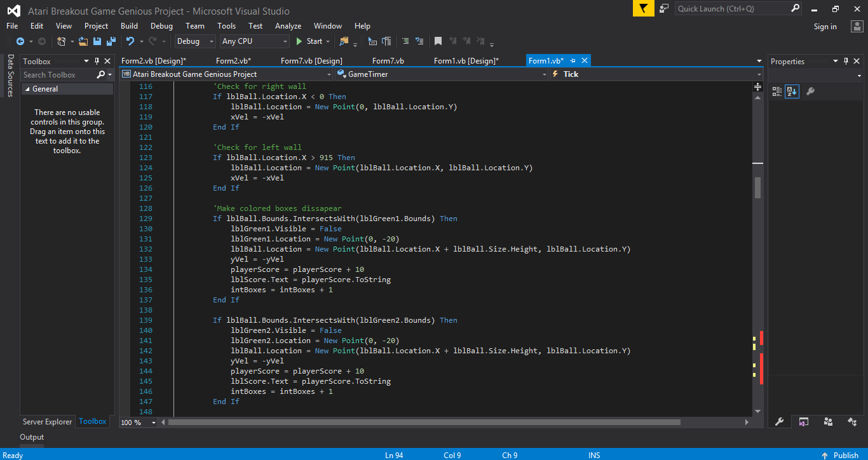Click the Sign in link
Screen dimensions: 868x460
[x=825, y=27]
